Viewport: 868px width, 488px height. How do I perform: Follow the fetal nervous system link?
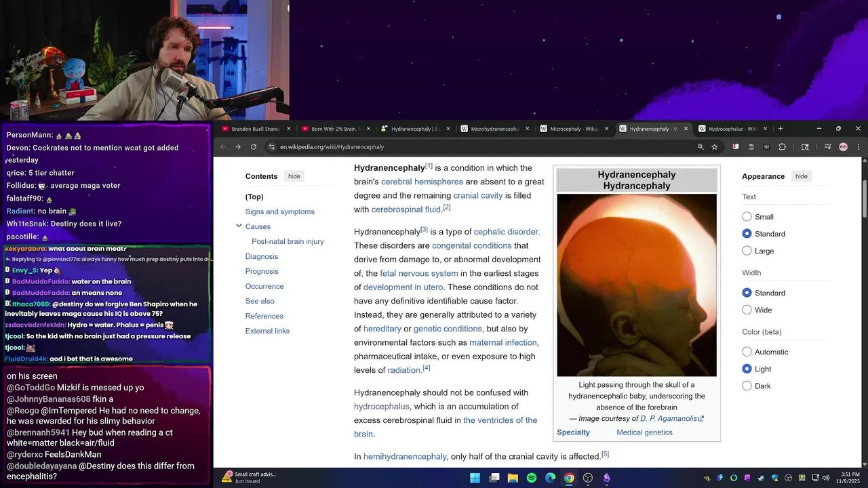[x=419, y=273]
